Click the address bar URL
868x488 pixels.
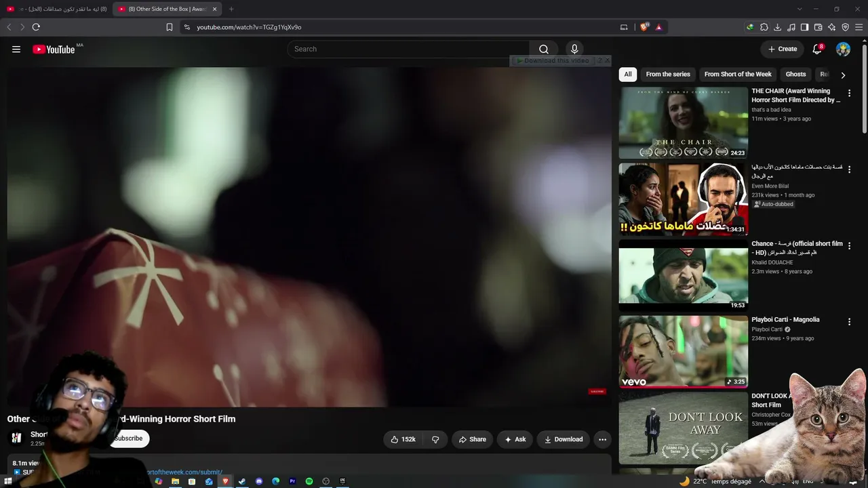[x=249, y=27]
